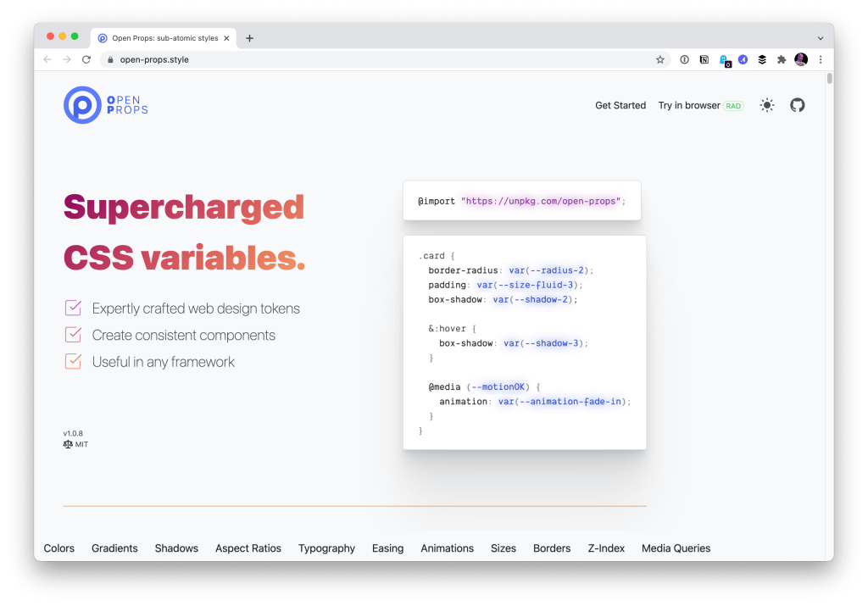Jump to the Shadows section
Viewport: 868px width, 606px height.
click(176, 548)
